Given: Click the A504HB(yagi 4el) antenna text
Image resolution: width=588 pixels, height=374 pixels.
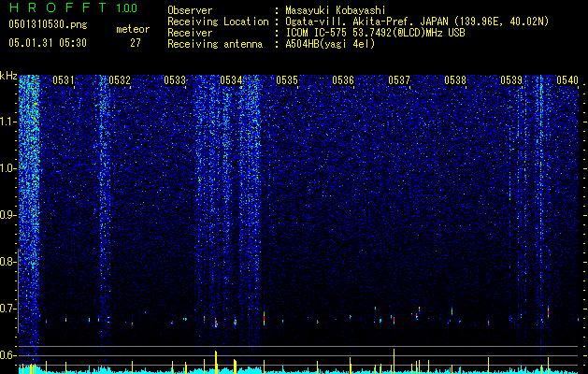Looking at the screenshot, I should click(330, 44).
